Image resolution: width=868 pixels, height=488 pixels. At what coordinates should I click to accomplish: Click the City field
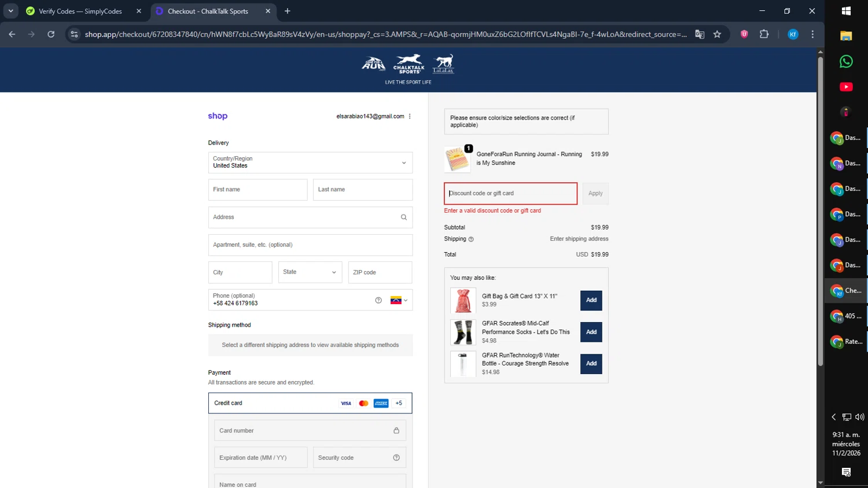pos(240,272)
